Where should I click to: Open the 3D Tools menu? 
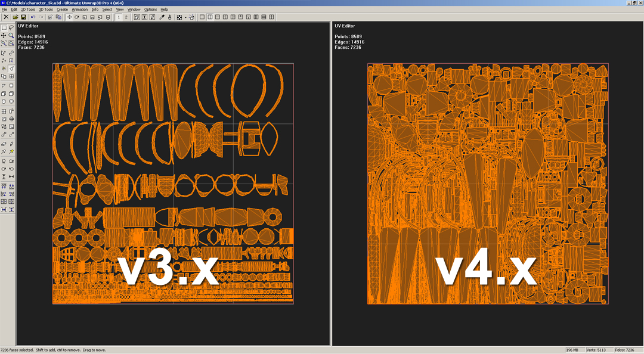tap(45, 10)
